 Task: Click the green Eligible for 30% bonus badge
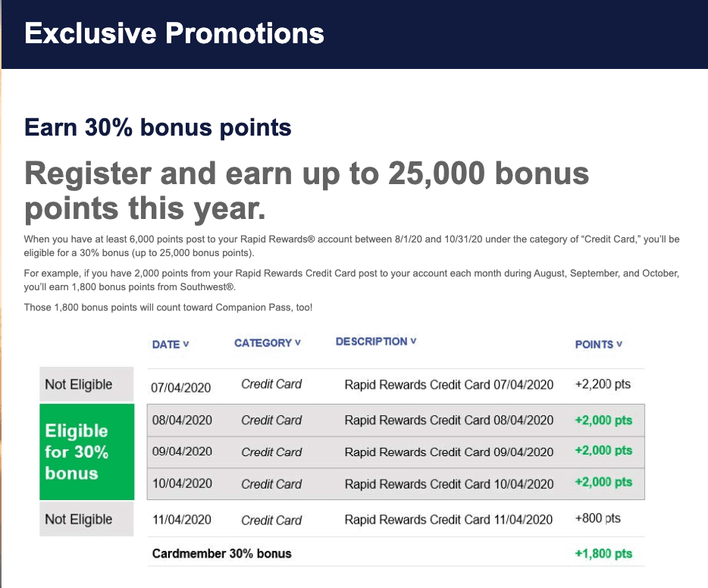point(86,452)
